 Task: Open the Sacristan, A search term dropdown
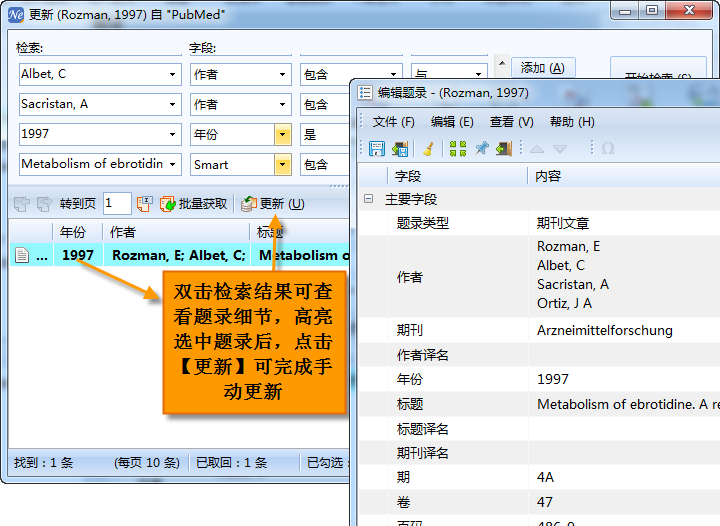172,105
